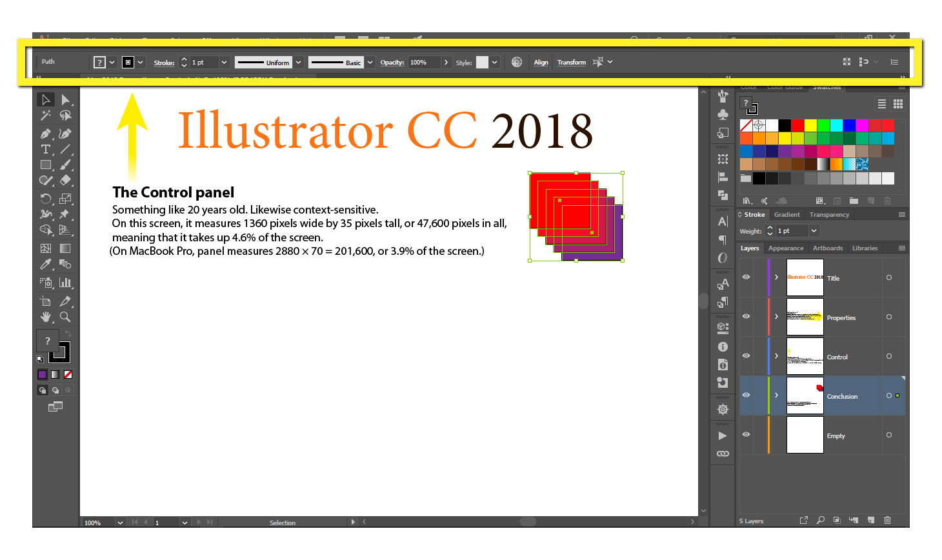This screenshot has width=942, height=560.
Task: Hide the Title layer
Action: [746, 277]
